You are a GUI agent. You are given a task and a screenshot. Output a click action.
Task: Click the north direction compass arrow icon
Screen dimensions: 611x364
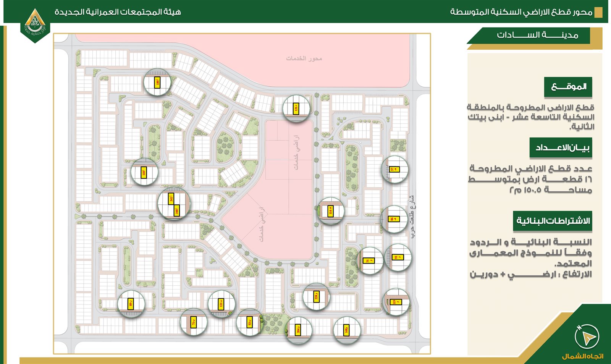[587, 336]
